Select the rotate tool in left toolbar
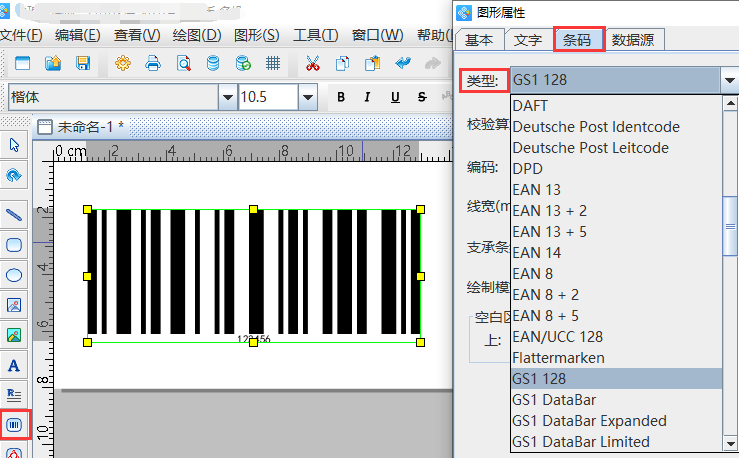 point(14,175)
